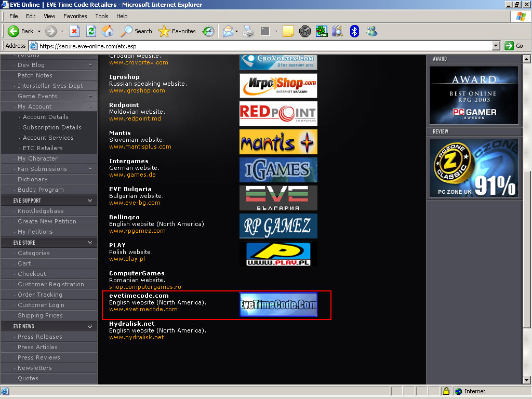The image size is (532, 399).
Task: Click the page icon in address bar
Action: pos(33,46)
